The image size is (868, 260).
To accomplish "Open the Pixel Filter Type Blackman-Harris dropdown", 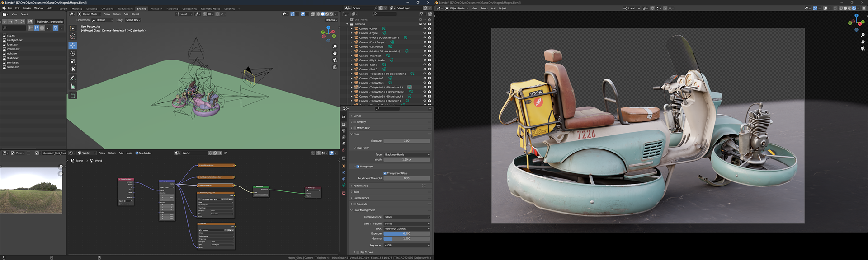I will [407, 155].
